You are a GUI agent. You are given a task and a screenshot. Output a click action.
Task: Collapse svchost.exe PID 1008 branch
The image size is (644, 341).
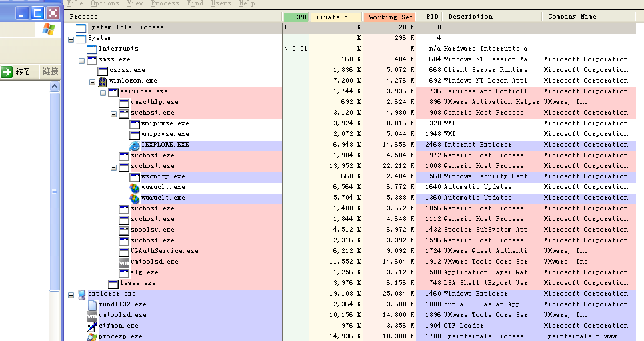tap(114, 167)
